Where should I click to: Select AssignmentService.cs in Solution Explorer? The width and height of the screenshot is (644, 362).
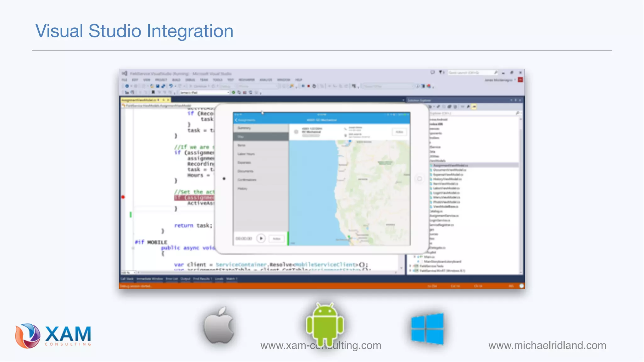pyautogui.click(x=444, y=216)
